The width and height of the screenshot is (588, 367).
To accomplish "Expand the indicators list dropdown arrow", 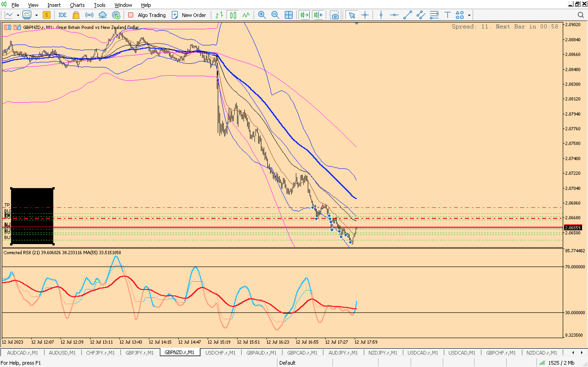I will tap(37, 15).
